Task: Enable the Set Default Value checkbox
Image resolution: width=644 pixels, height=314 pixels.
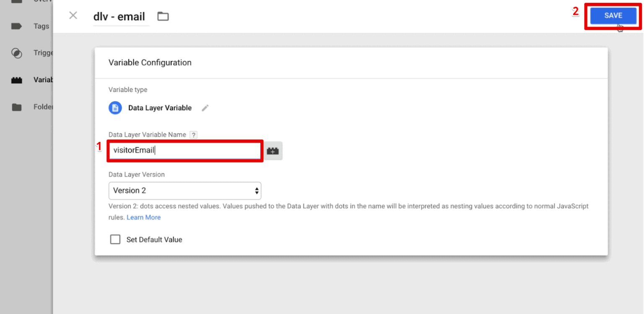Action: (115, 239)
